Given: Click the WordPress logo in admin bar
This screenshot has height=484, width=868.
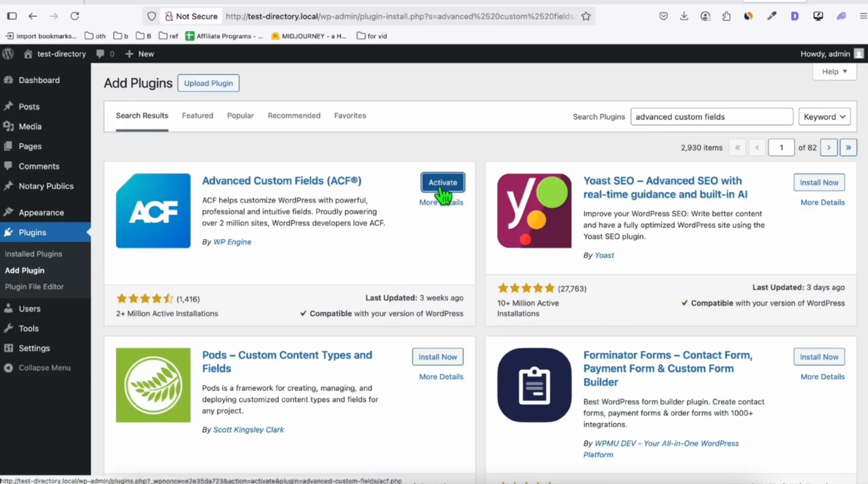Looking at the screenshot, I should 8,54.
